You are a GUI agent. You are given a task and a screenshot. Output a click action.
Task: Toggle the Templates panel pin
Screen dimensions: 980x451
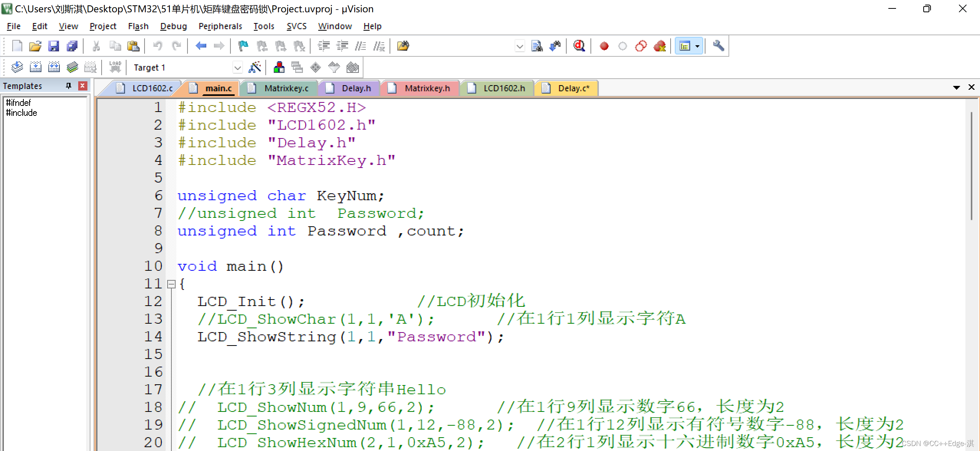pyautogui.click(x=69, y=86)
